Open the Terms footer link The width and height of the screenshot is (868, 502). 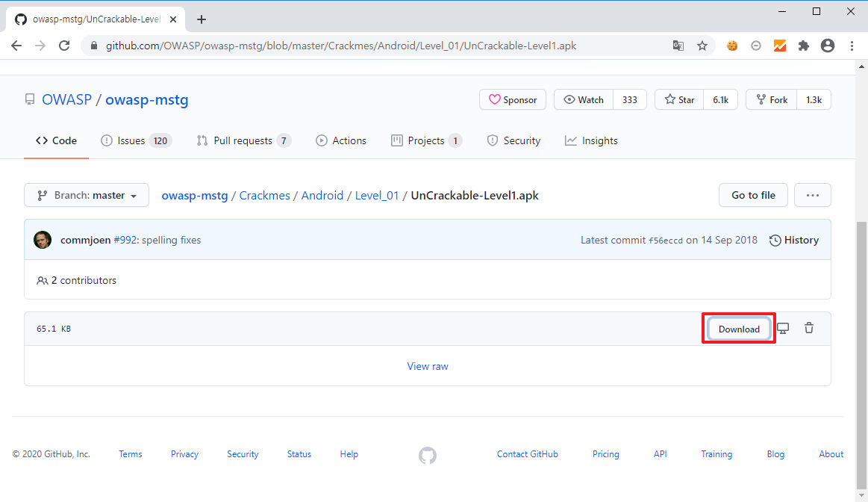pos(131,454)
